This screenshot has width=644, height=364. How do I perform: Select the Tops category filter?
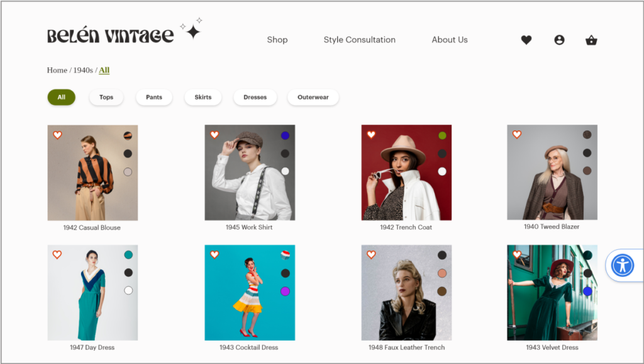coord(106,98)
